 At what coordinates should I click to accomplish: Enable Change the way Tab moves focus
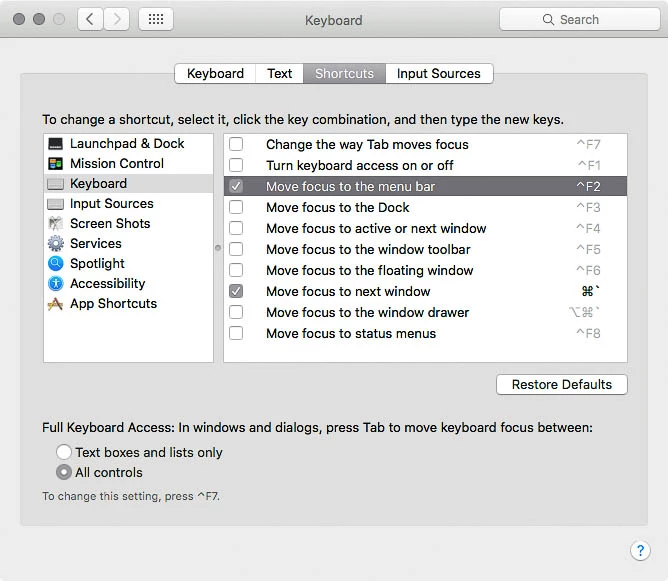click(236, 144)
